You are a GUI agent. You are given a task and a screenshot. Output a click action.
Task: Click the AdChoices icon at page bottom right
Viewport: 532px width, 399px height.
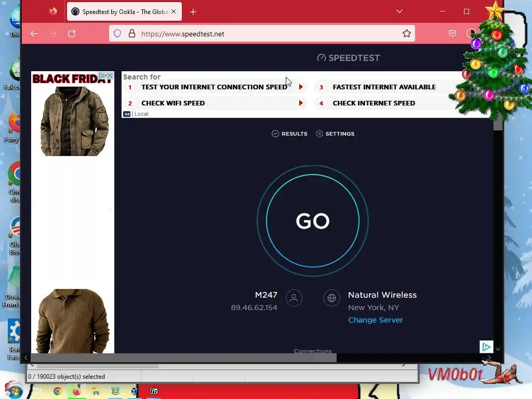pos(486,347)
